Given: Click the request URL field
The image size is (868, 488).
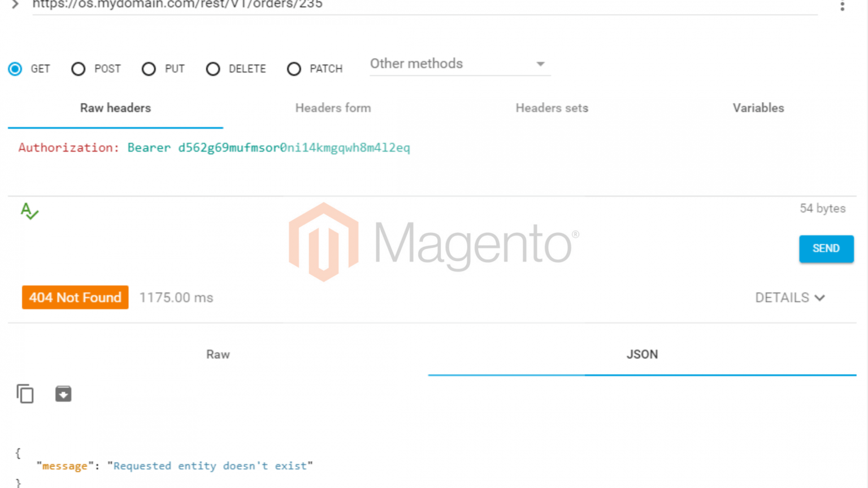Looking at the screenshot, I should (425, 6).
